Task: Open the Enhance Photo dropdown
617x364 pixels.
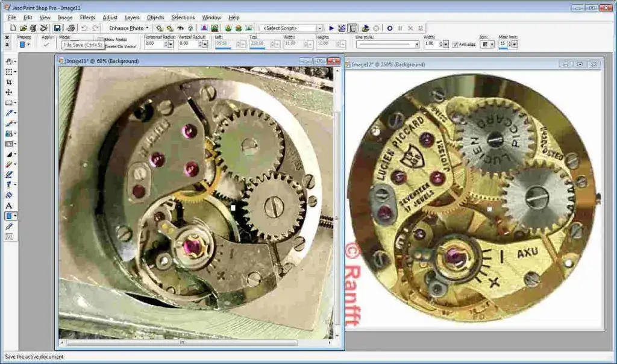Action: click(129, 28)
